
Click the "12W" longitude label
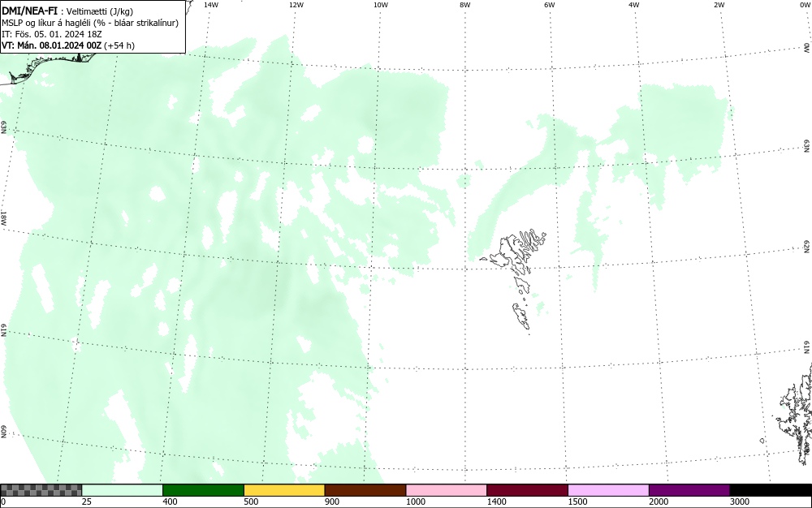pos(296,5)
